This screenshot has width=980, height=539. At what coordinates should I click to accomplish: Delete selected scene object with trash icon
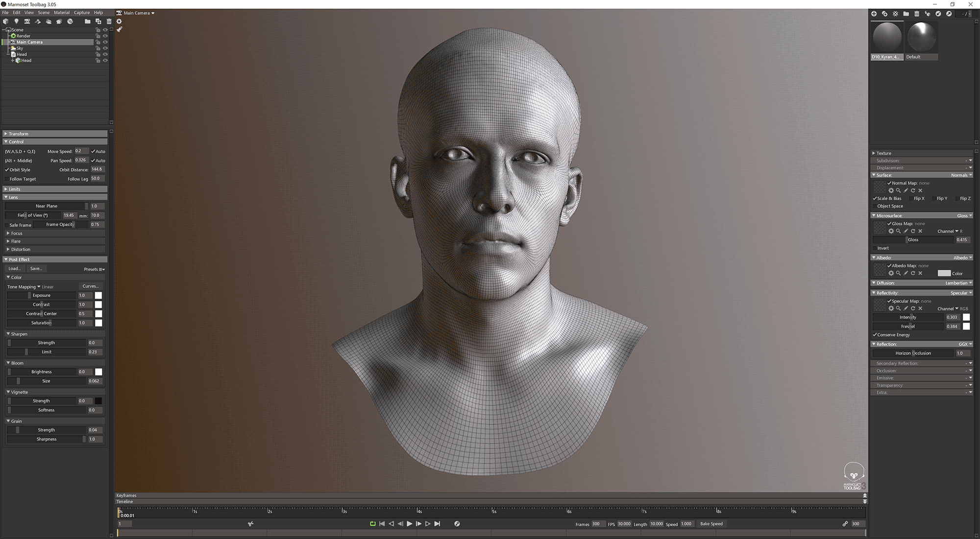click(109, 22)
